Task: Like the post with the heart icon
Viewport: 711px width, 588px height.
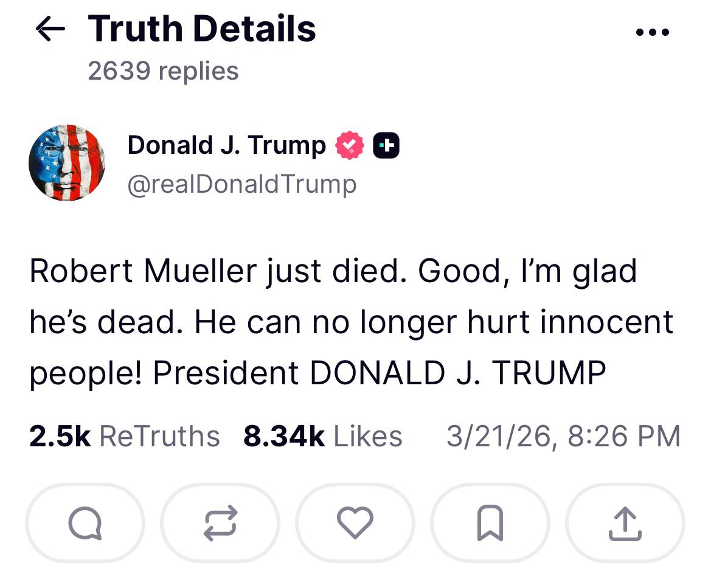Action: coord(355,523)
